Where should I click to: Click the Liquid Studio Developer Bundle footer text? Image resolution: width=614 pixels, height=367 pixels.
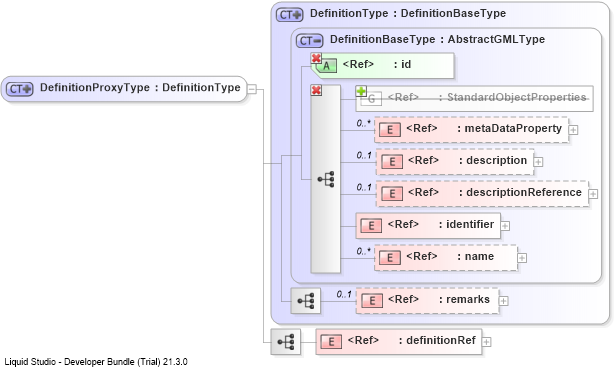(x=96, y=362)
